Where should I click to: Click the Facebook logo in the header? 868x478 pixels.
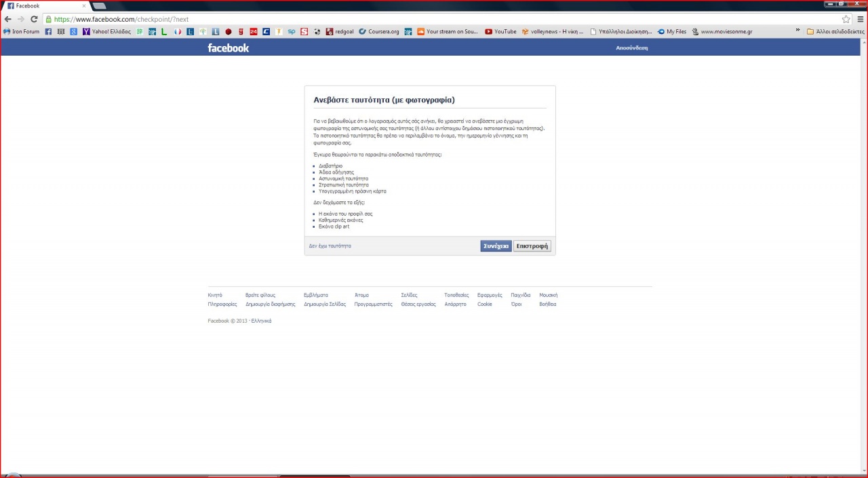point(228,48)
